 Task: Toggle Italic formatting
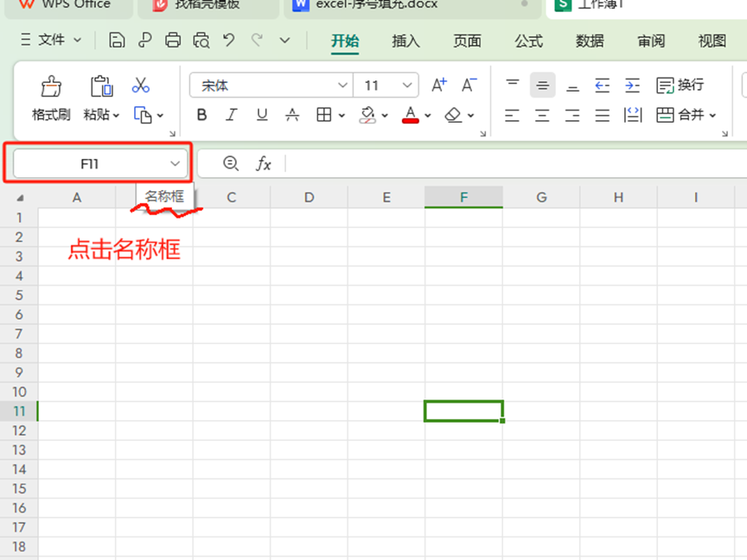click(x=232, y=115)
